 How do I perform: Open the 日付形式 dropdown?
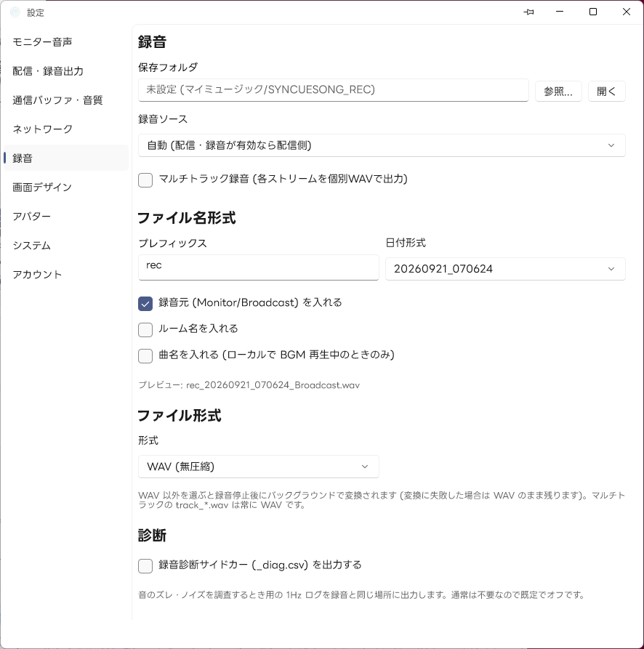505,269
